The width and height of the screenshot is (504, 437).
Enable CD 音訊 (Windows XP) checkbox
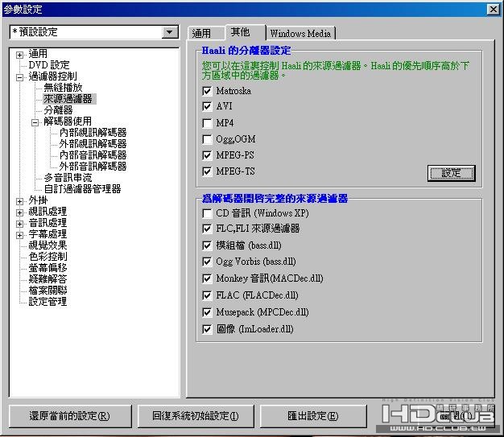point(207,213)
